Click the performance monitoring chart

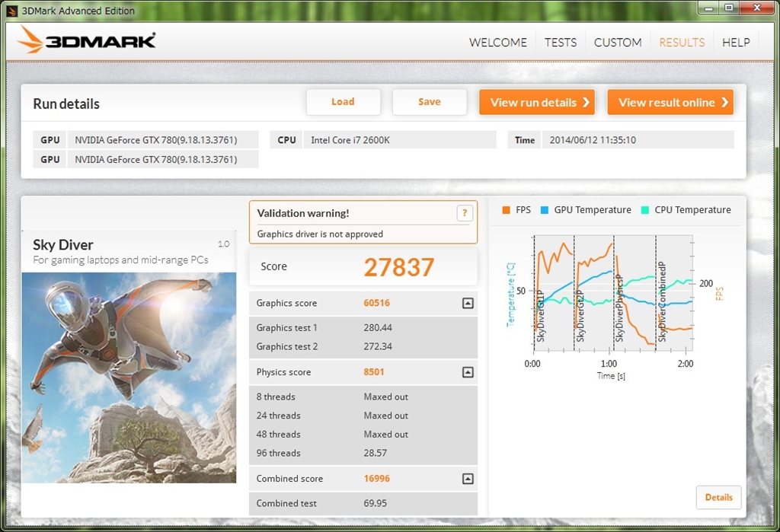pyautogui.click(x=613, y=293)
